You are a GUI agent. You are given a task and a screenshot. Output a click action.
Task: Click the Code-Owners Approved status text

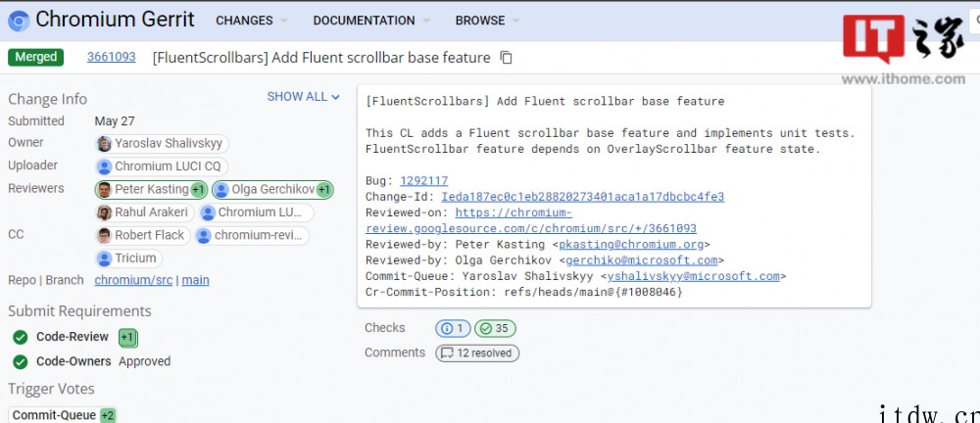[144, 361]
